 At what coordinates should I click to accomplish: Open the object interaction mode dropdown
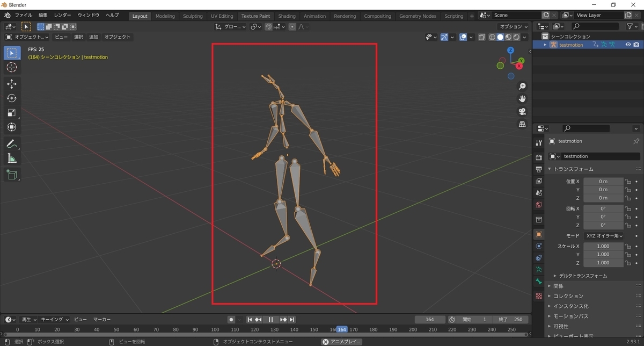[27, 37]
